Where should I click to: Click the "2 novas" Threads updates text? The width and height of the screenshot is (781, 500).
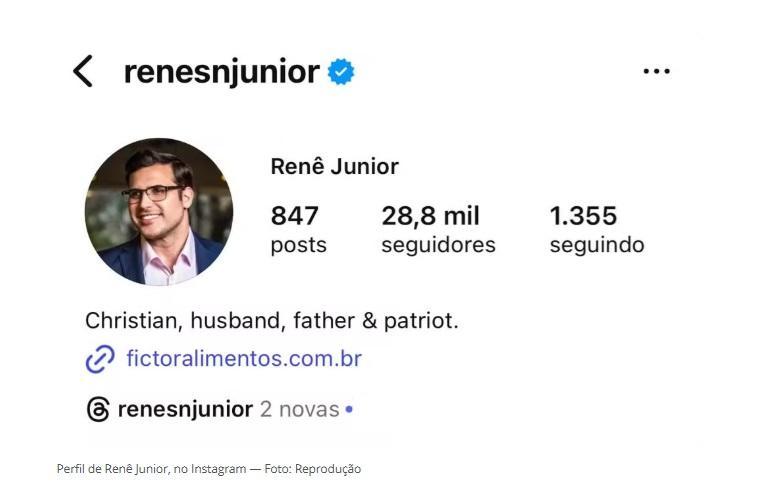pos(299,410)
